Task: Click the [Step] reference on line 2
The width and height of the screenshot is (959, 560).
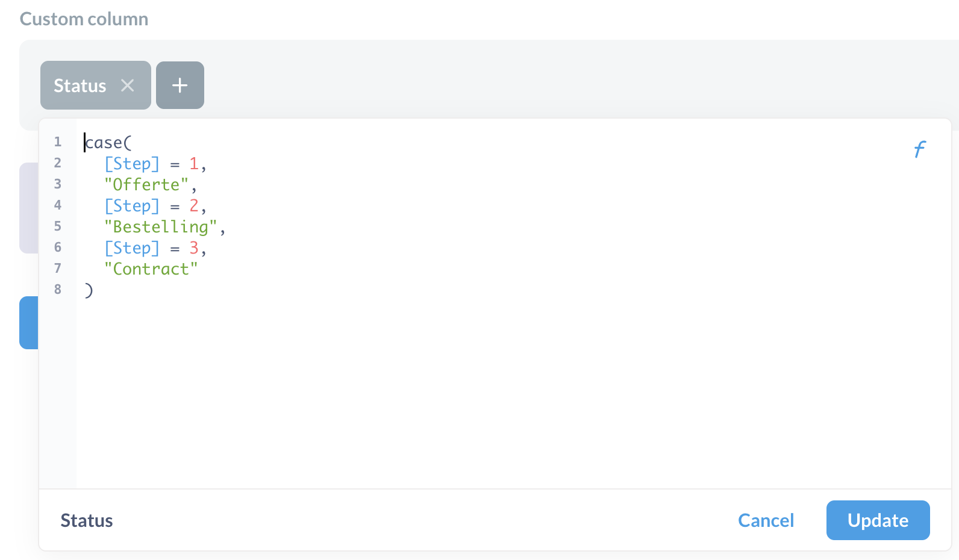Action: [132, 164]
